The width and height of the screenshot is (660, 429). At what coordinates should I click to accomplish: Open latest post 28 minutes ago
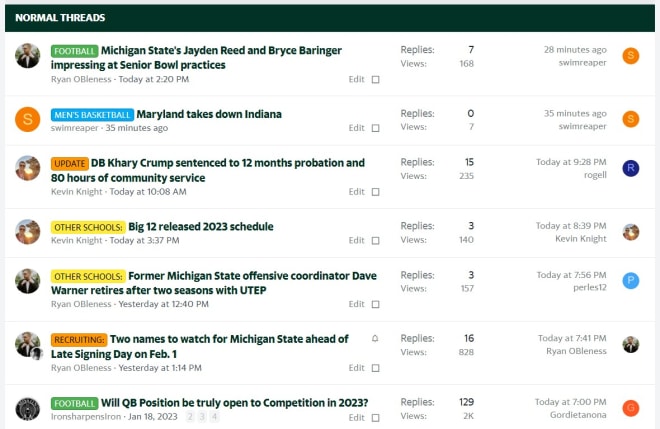coord(575,50)
